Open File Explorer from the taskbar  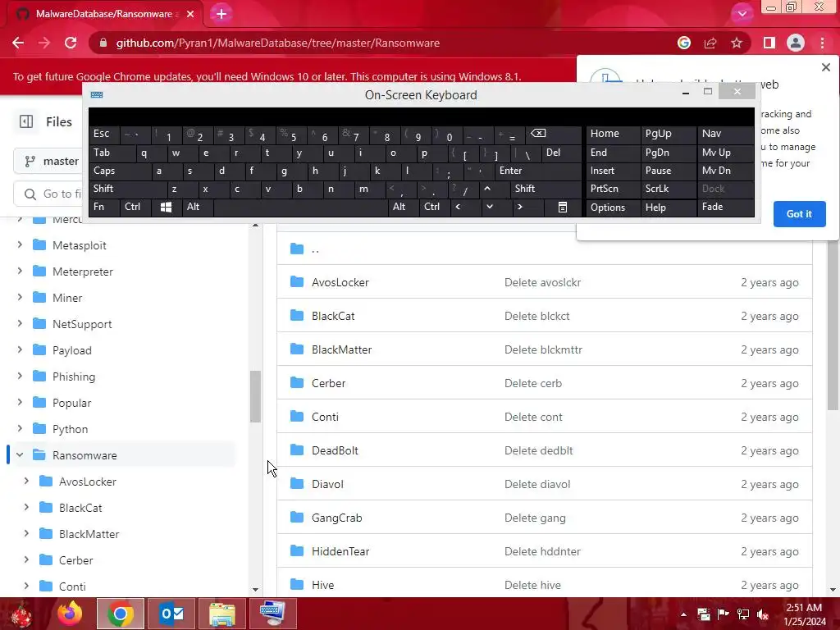[221, 614]
